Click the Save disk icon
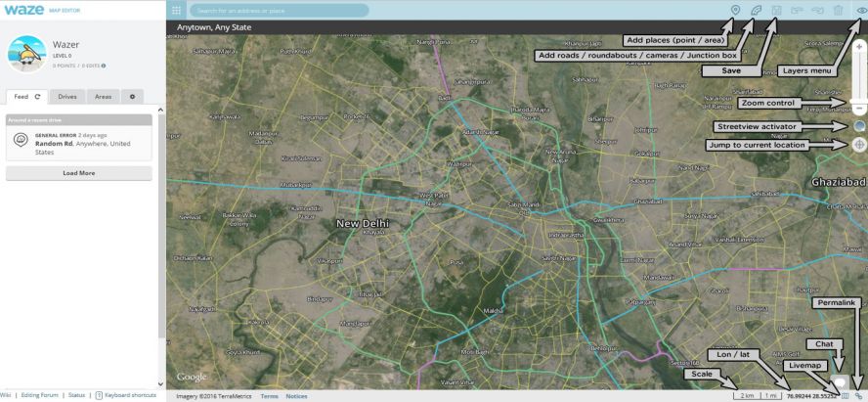This screenshot has width=868, height=402. pos(777,10)
